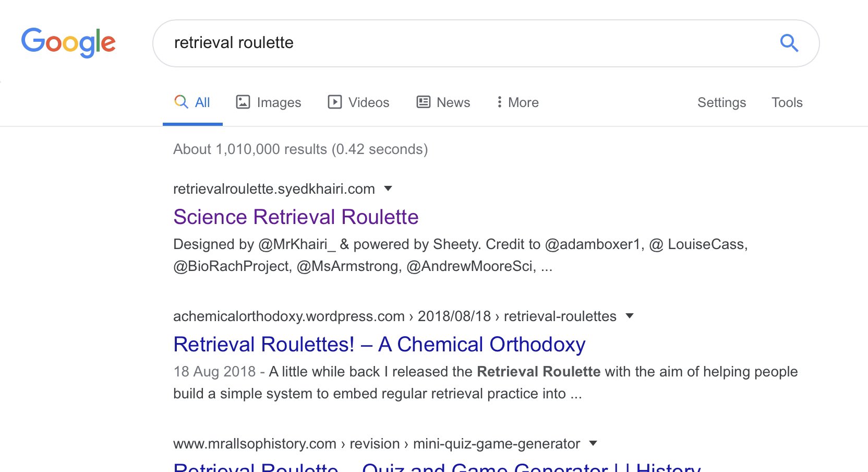This screenshot has width=868, height=472.
Task: Click the blue search magnifier icon
Action: pyautogui.click(x=789, y=43)
